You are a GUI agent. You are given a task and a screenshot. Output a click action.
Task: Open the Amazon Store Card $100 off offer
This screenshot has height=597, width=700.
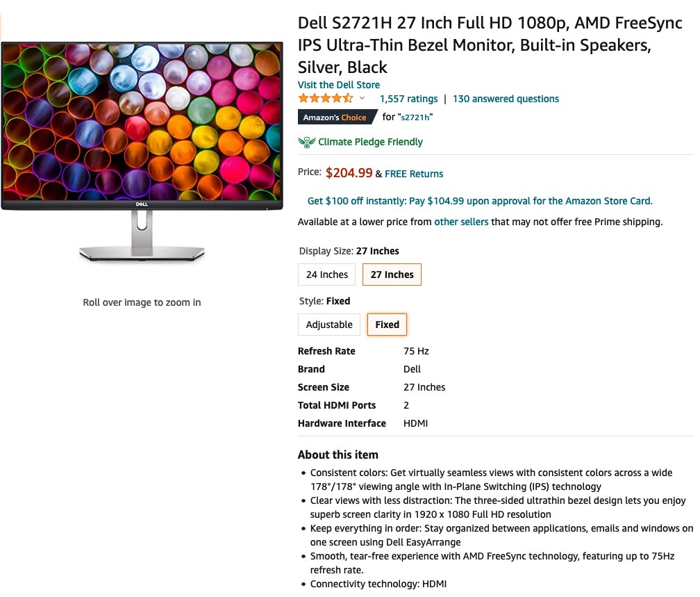coord(480,201)
